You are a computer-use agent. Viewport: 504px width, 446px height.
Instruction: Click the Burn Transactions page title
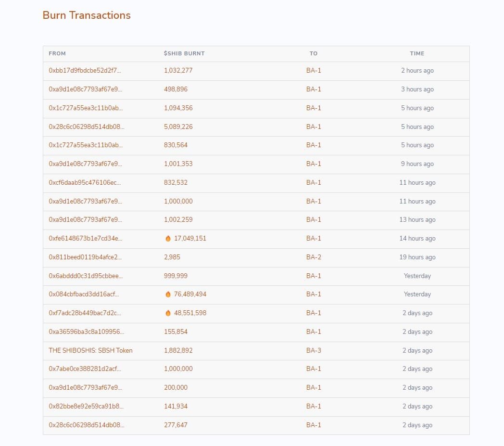[x=87, y=15]
